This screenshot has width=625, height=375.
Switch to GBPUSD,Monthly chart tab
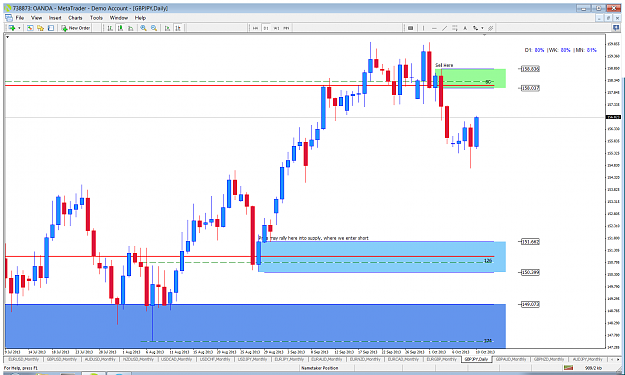(x=61, y=359)
